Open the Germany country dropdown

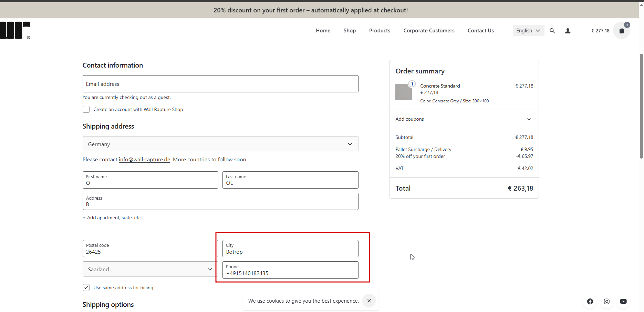[220, 144]
